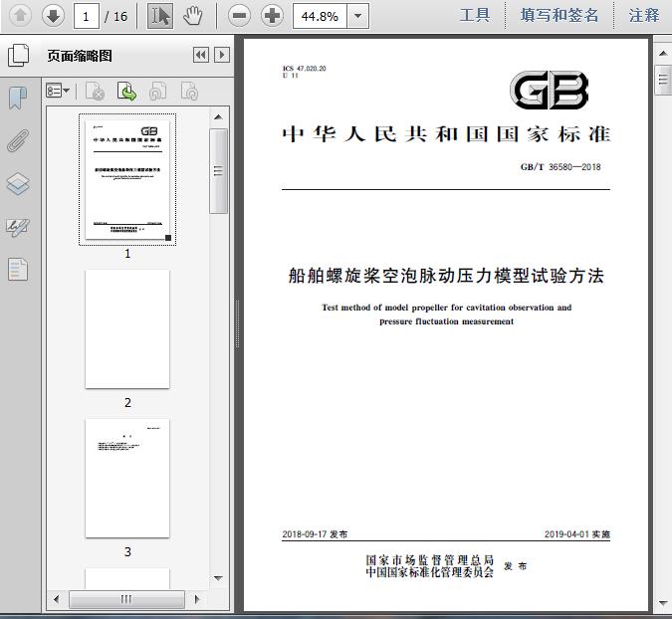Open the 工具 tools pane
Screen dimensions: 672x619
click(x=475, y=15)
